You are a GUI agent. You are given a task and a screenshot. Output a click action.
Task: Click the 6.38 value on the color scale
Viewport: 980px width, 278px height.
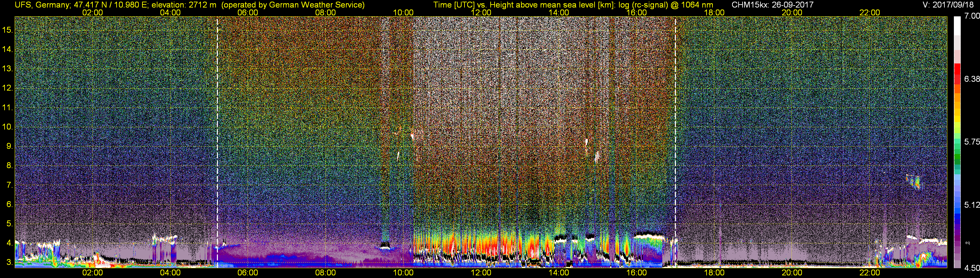[972, 79]
